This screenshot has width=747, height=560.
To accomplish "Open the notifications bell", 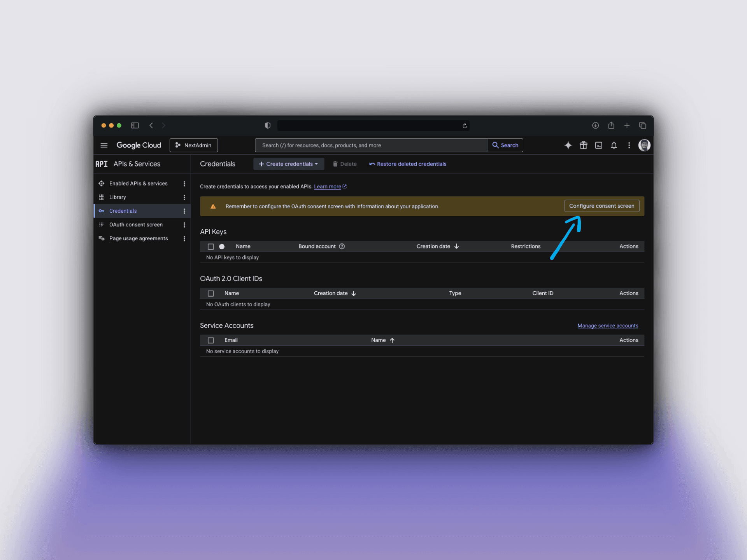I will point(614,145).
